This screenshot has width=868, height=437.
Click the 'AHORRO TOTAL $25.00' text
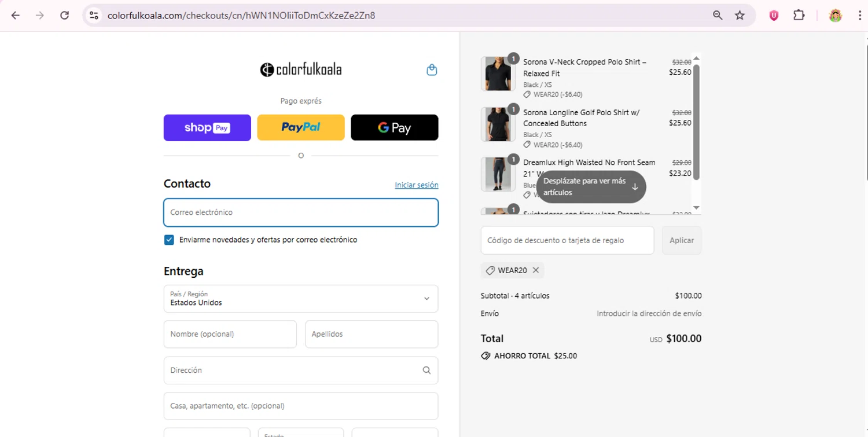[535, 356]
